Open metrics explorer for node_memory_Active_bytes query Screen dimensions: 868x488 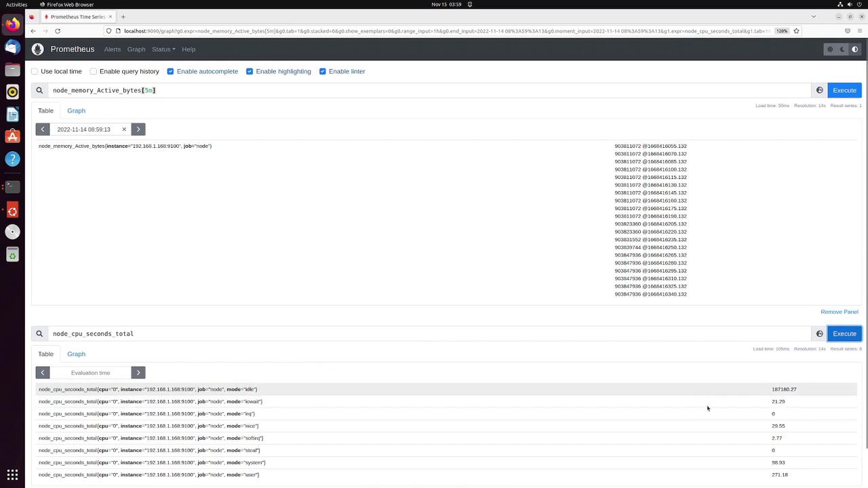point(819,90)
